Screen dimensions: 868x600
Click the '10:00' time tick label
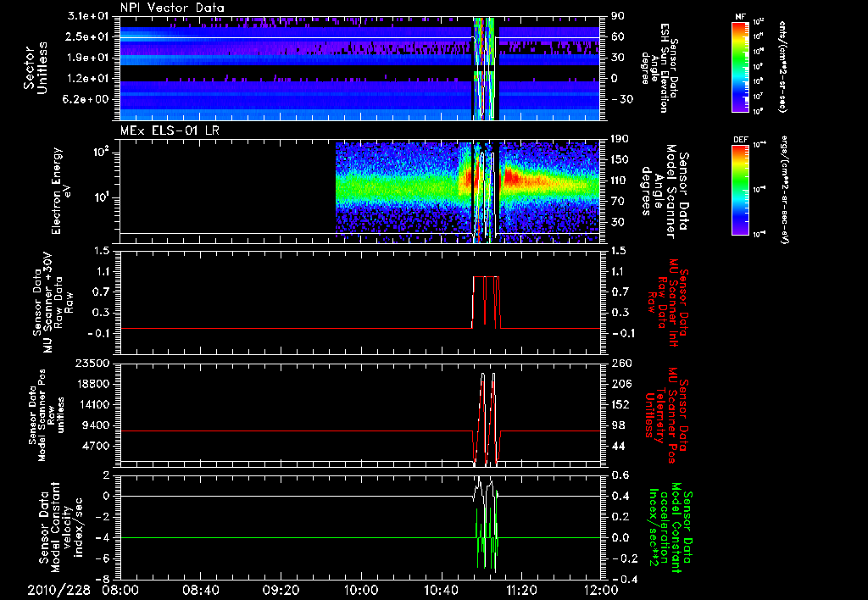[361, 591]
